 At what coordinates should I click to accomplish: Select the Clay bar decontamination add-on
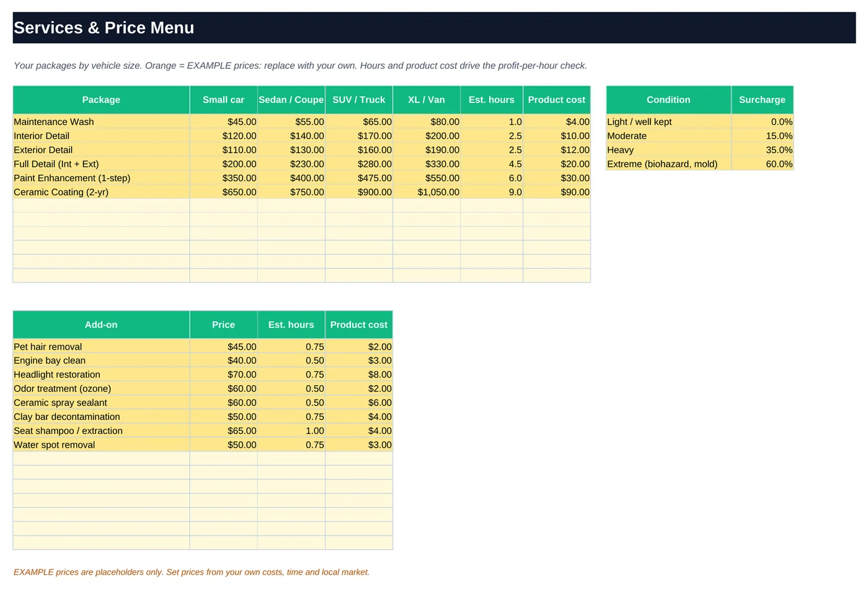(101, 417)
